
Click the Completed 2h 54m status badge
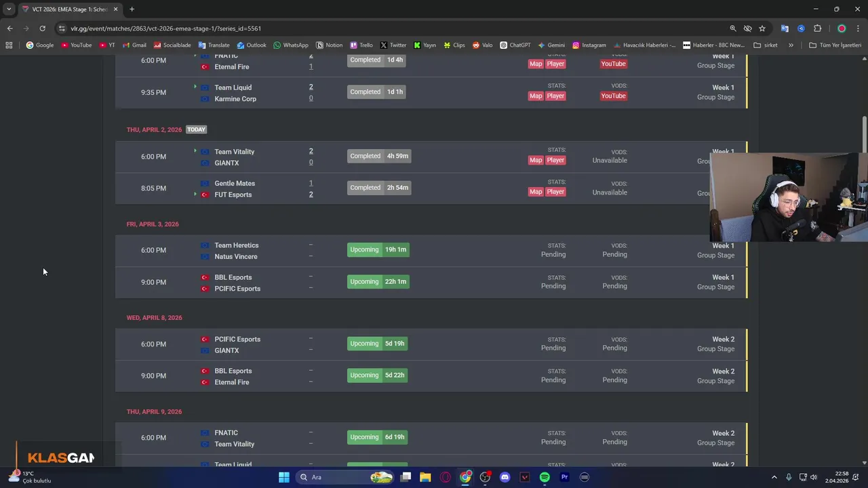pyautogui.click(x=379, y=188)
